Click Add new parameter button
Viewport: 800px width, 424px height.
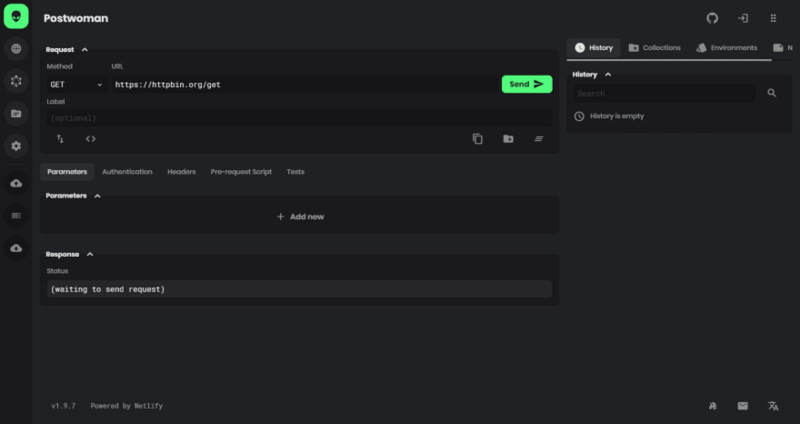(x=300, y=216)
